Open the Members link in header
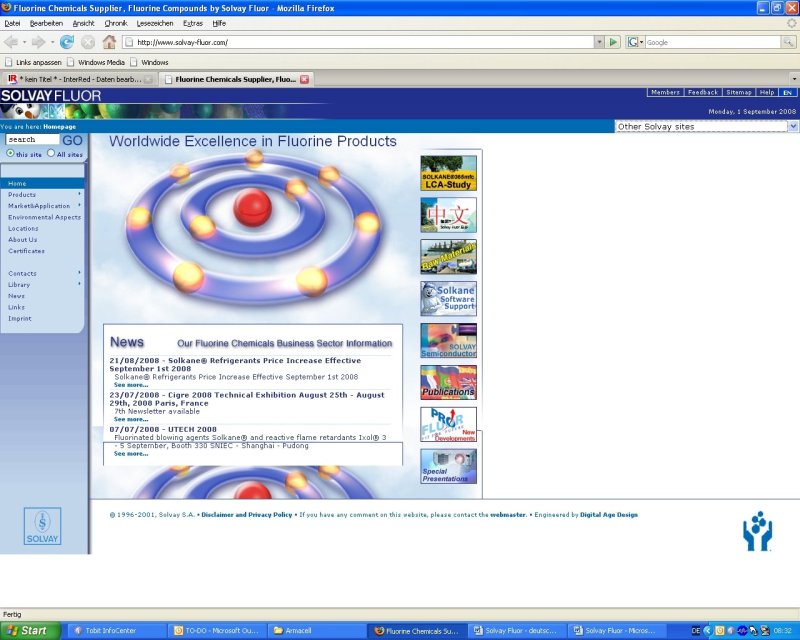The image size is (800, 640). tap(665, 92)
